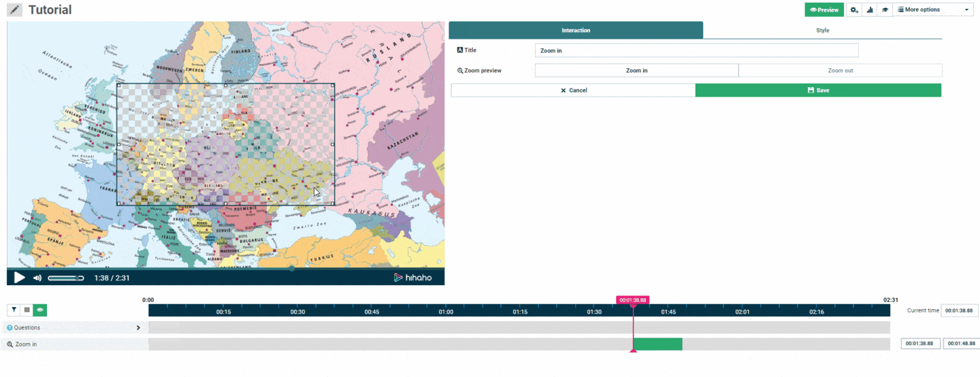Click the interaction start time 00:01:38.88 field

click(x=921, y=344)
